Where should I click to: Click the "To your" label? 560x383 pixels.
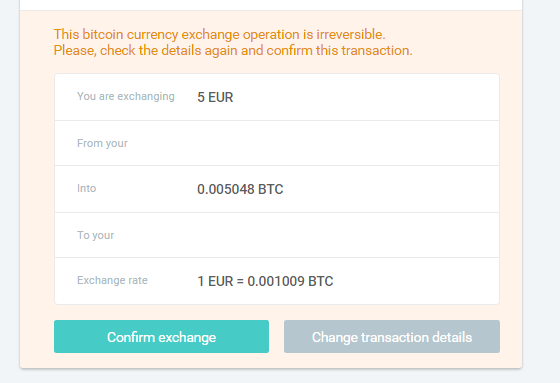(96, 235)
